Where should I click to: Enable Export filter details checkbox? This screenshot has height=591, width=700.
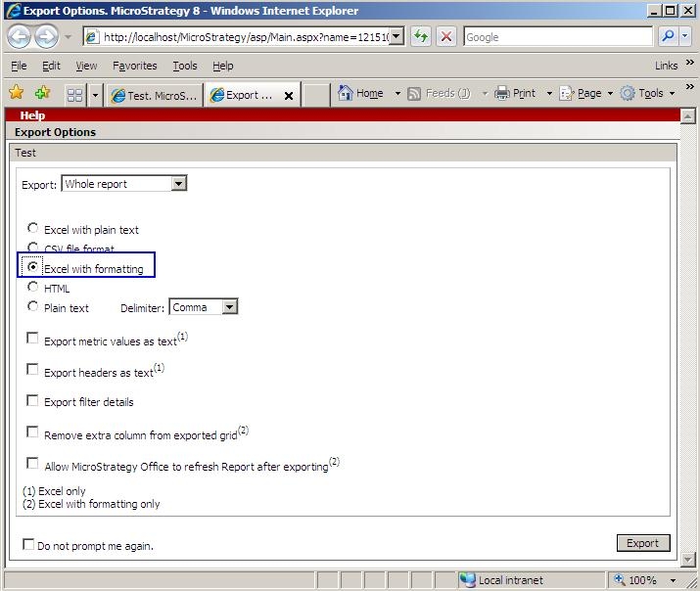[x=33, y=400]
